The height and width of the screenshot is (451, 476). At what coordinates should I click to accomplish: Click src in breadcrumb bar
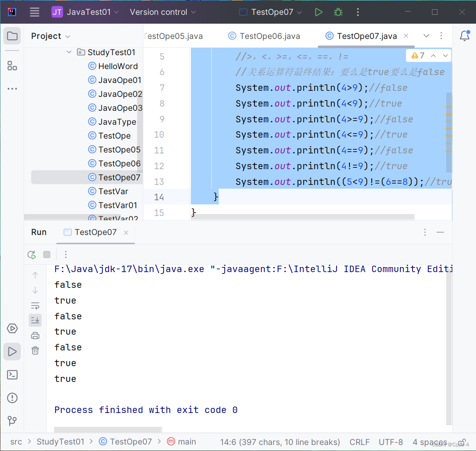tap(16, 442)
